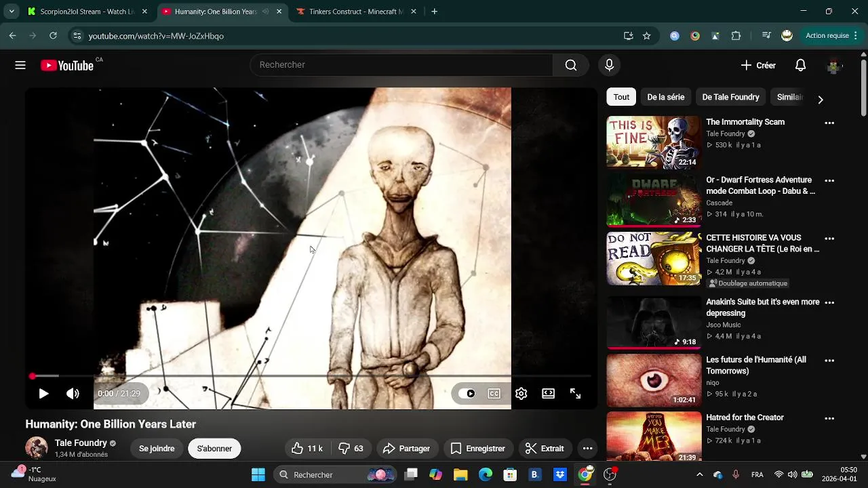Open Anakin's Suite video title

tap(763, 308)
